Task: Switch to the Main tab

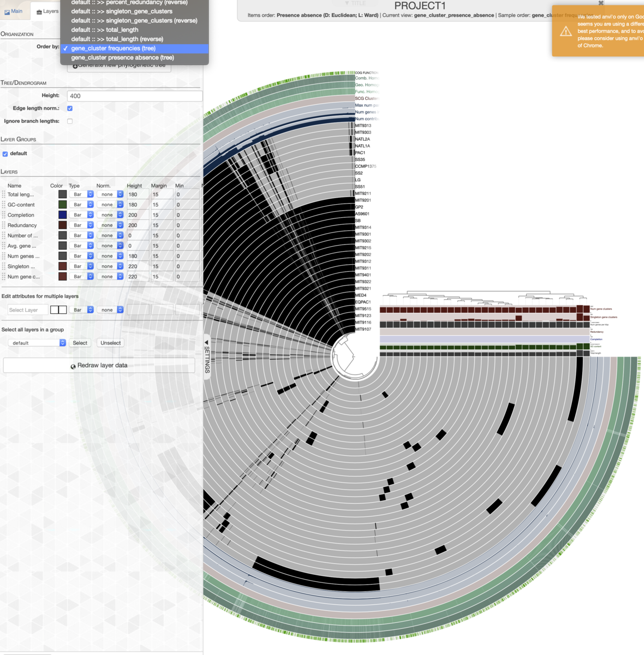Action: tap(14, 11)
